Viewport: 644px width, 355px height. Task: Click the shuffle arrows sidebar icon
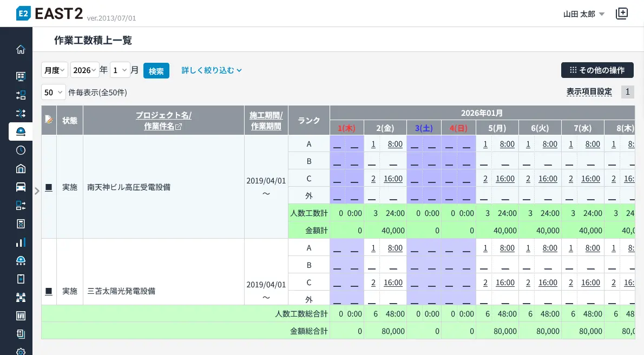[21, 113]
